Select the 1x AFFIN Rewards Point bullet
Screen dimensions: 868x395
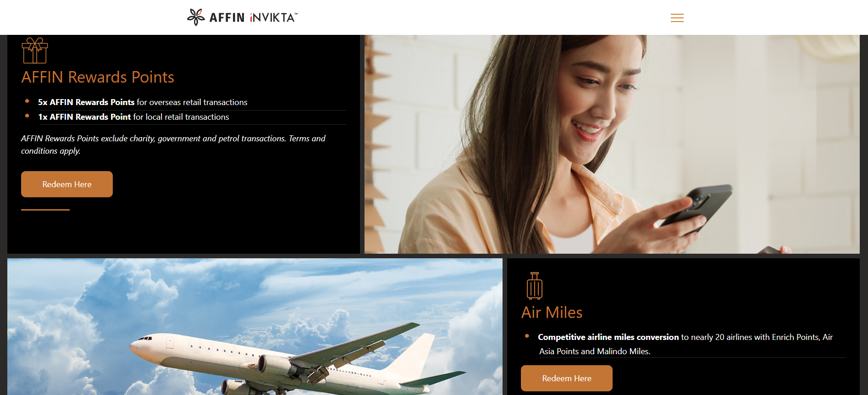click(x=133, y=117)
